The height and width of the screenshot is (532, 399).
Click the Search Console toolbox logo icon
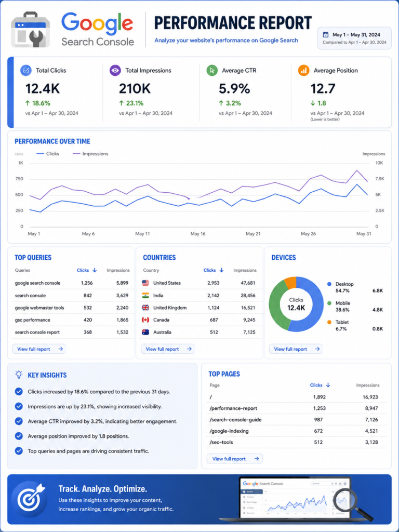pyautogui.click(x=31, y=30)
